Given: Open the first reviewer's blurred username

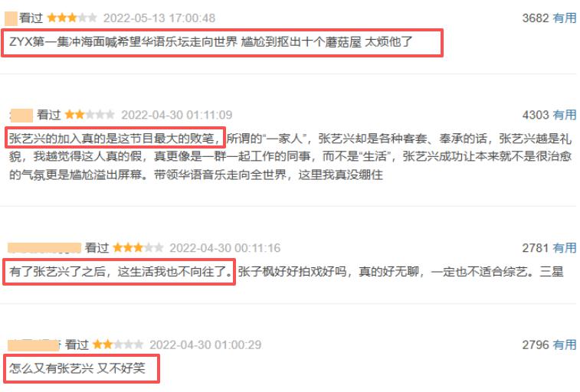Looking at the screenshot, I should click(x=11, y=18).
